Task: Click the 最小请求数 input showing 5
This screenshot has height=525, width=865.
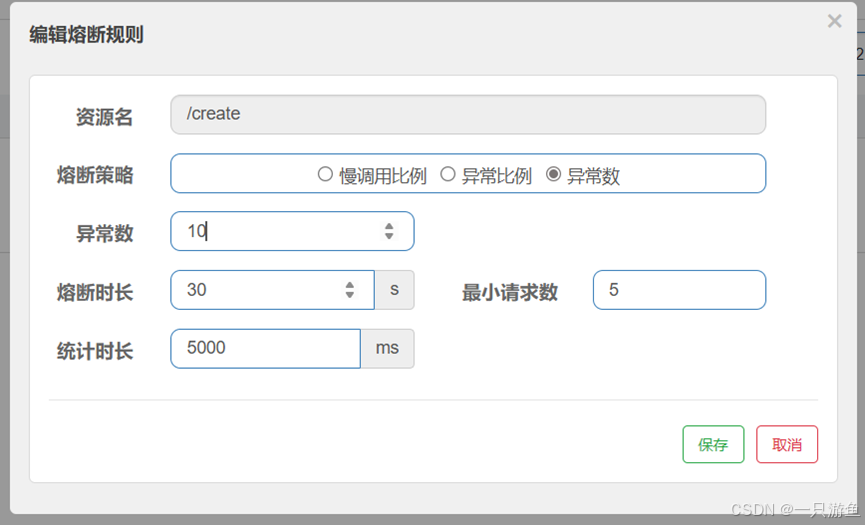Action: coord(679,290)
